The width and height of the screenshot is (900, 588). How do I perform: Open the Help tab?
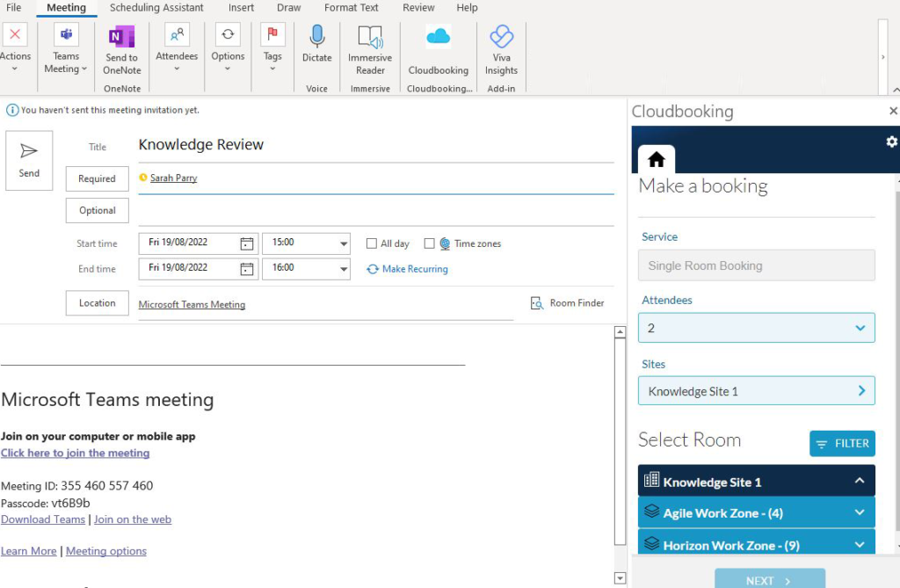click(468, 7)
